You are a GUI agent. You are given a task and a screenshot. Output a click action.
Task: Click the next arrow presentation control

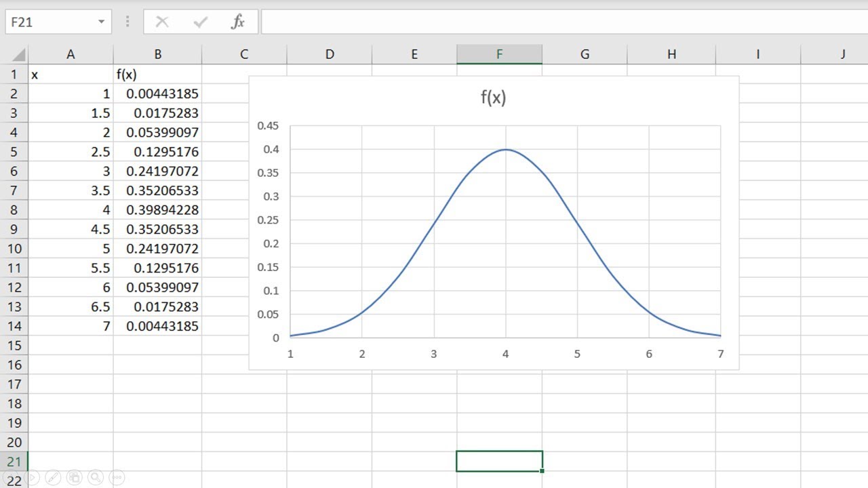coord(31,477)
